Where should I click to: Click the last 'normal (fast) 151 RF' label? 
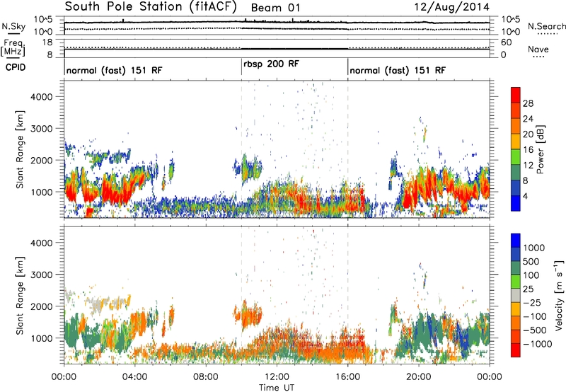tap(398, 70)
